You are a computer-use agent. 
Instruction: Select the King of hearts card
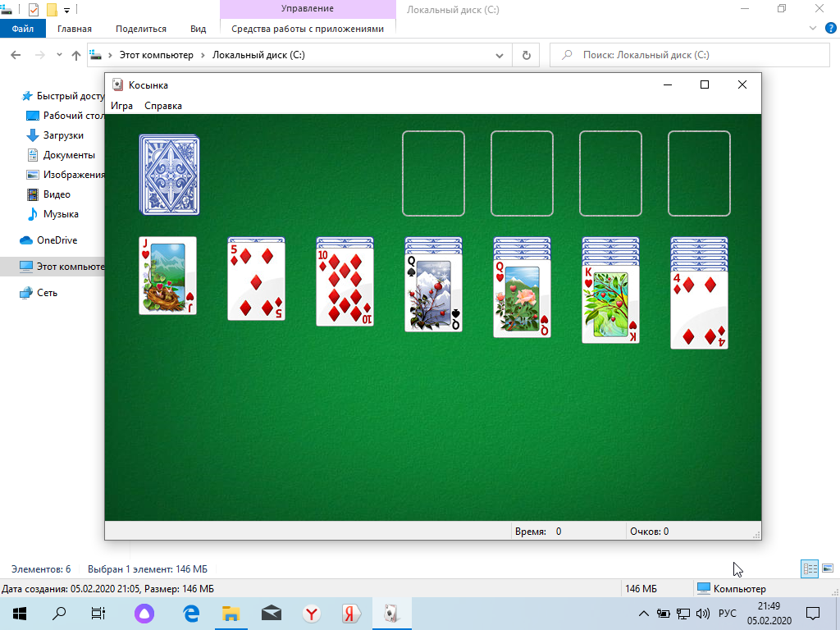click(610, 304)
